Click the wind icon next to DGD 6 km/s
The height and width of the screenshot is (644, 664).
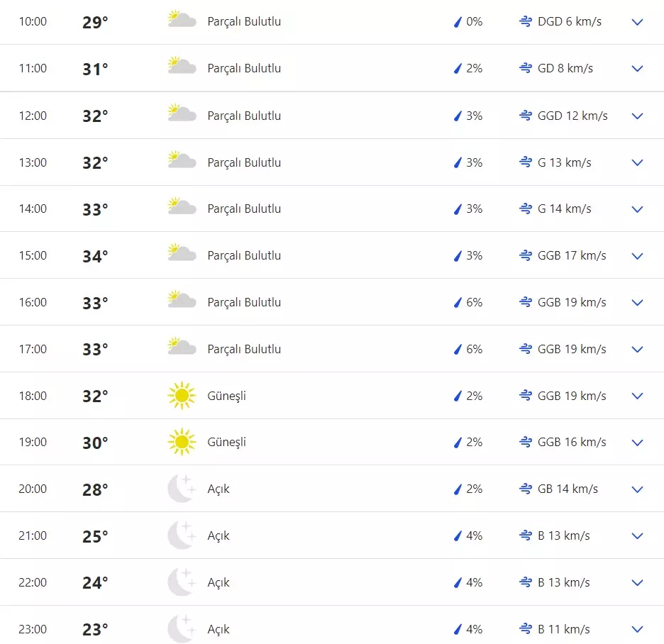point(526,22)
